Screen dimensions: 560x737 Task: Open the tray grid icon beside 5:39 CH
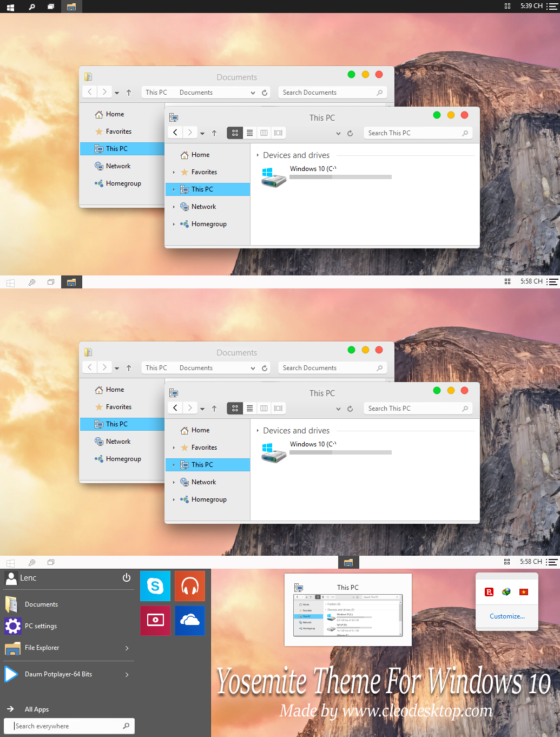coord(508,6)
